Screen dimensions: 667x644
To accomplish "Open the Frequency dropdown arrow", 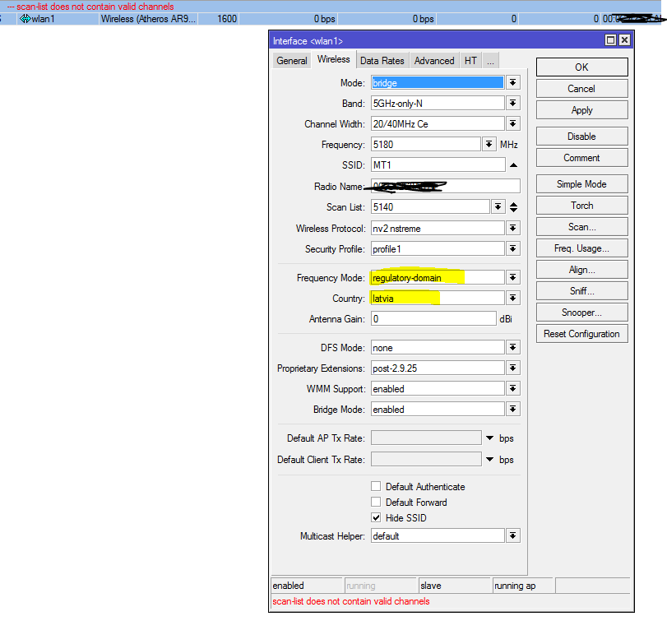I will click(489, 144).
